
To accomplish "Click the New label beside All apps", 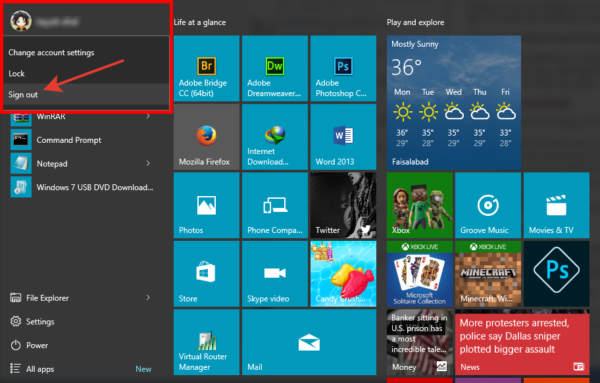I will coord(143,369).
